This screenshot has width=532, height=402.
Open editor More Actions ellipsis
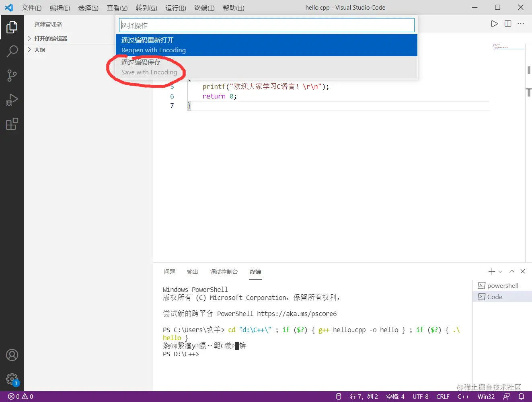(521, 24)
